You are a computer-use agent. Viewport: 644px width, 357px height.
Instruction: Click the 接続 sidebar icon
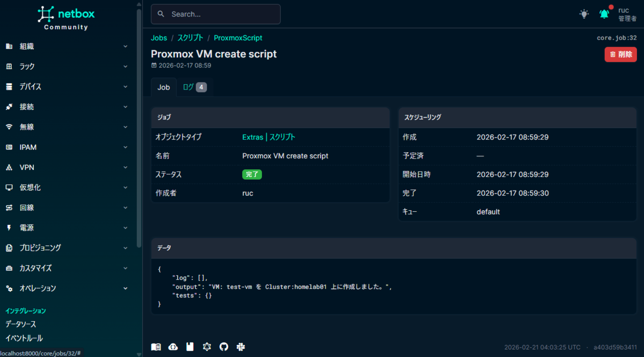point(9,107)
